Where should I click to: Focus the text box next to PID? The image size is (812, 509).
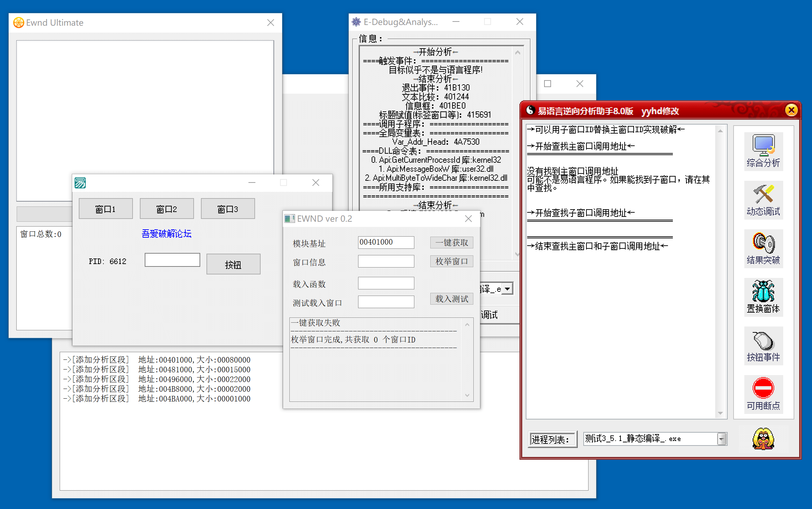(x=172, y=260)
